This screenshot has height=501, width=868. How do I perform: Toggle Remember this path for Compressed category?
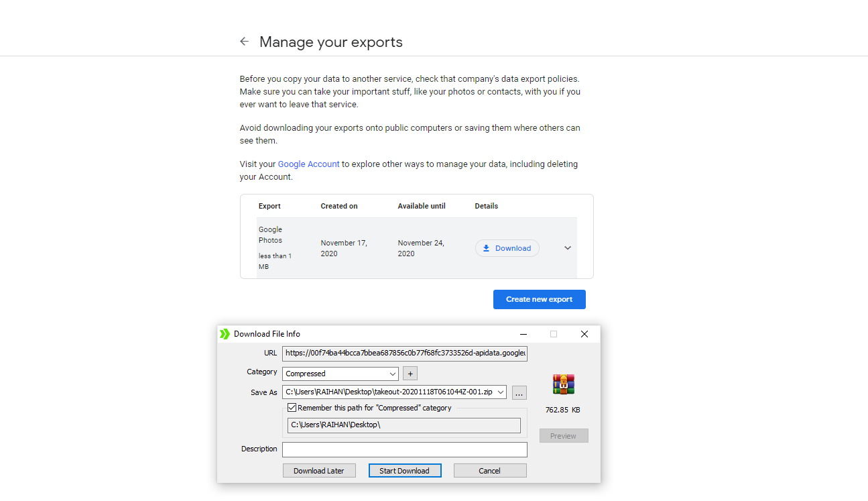coord(292,408)
